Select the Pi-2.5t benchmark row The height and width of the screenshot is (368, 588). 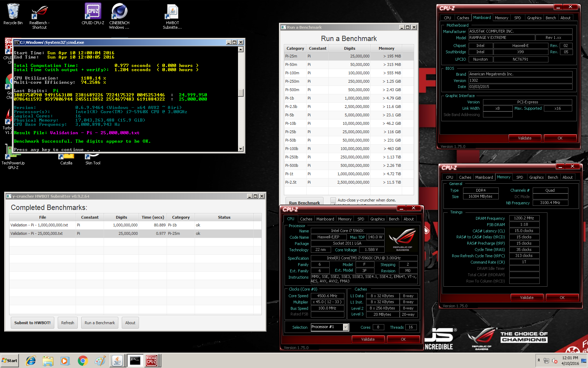tap(349, 182)
